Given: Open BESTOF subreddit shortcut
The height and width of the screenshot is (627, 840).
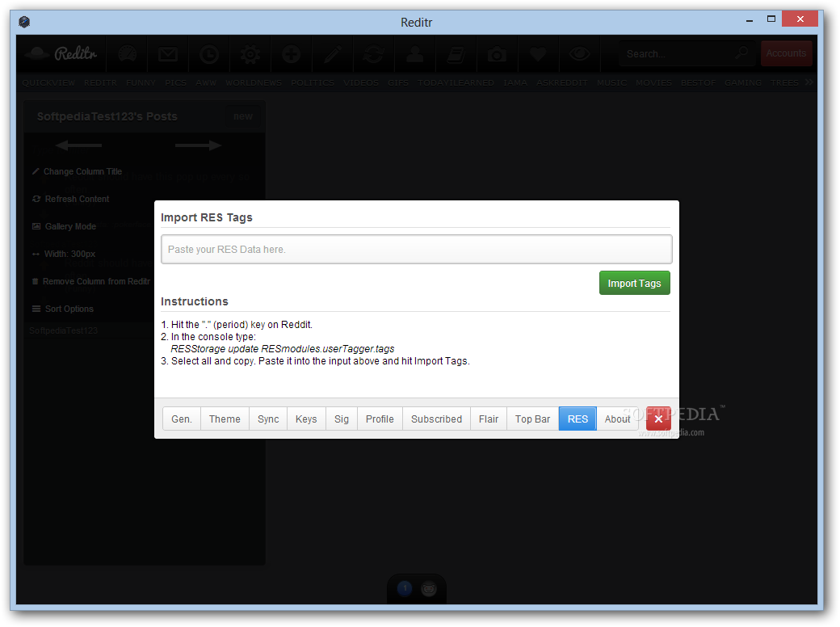Looking at the screenshot, I should 698,82.
